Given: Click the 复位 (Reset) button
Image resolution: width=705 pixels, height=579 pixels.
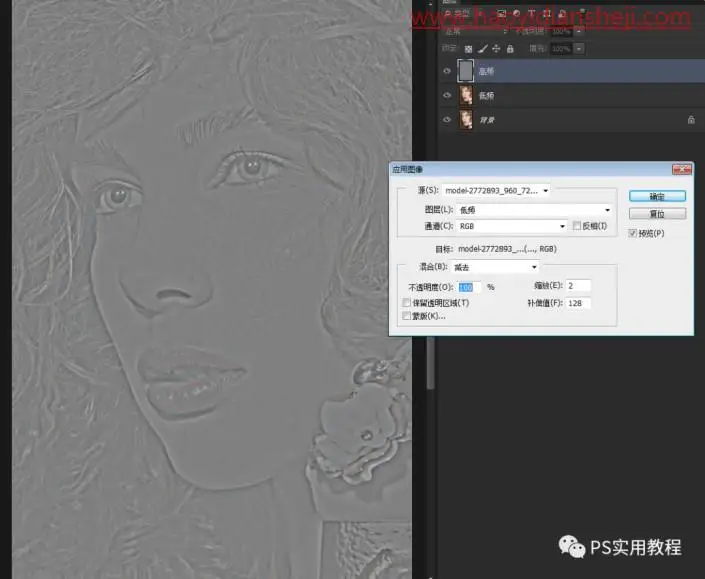Looking at the screenshot, I should pos(657,214).
